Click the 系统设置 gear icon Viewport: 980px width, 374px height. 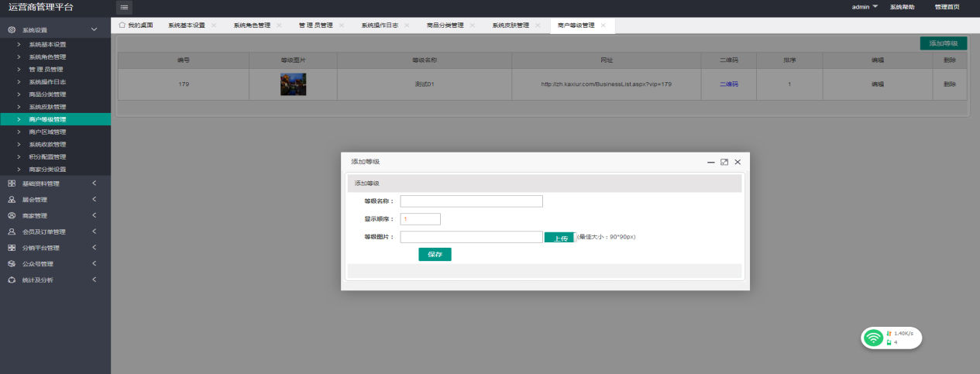12,29
